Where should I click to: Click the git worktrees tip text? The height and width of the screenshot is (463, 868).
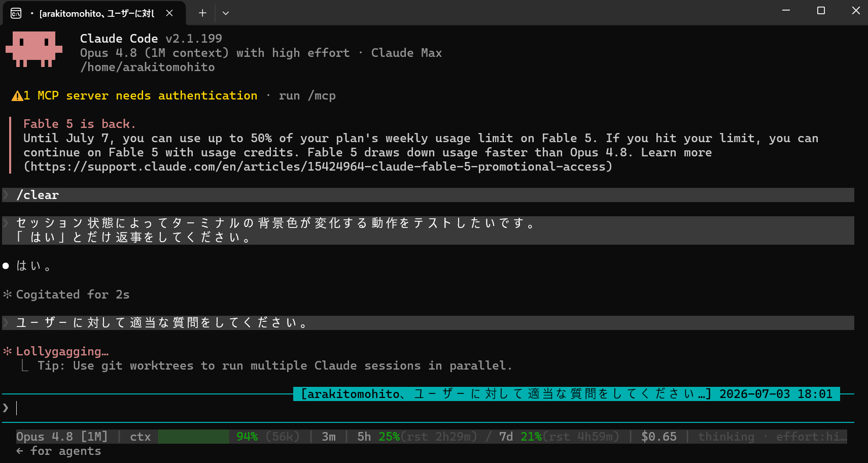tap(275, 366)
